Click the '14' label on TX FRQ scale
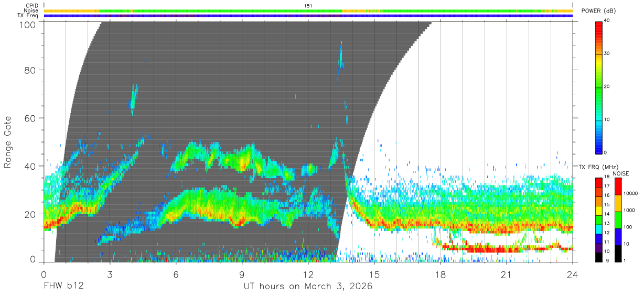The image size is (644, 297). click(x=607, y=214)
